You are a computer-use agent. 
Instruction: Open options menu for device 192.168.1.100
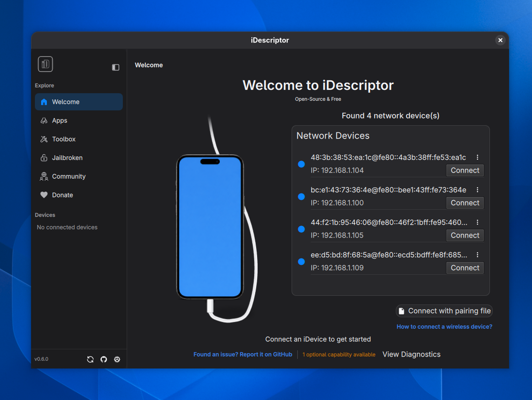(478, 190)
